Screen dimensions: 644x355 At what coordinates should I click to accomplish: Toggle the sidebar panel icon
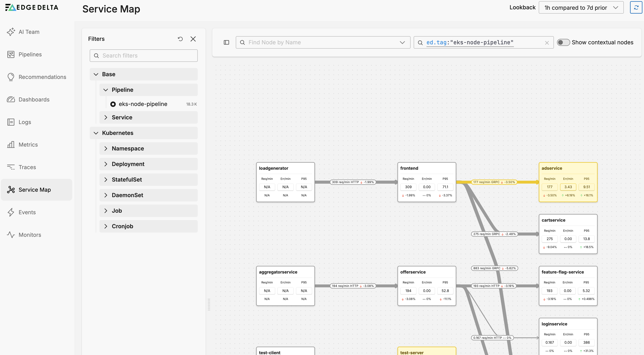(x=226, y=43)
